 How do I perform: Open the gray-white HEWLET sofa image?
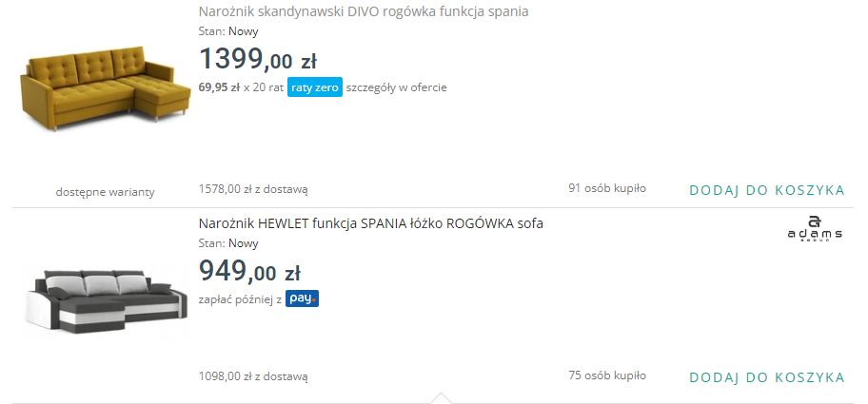click(107, 301)
